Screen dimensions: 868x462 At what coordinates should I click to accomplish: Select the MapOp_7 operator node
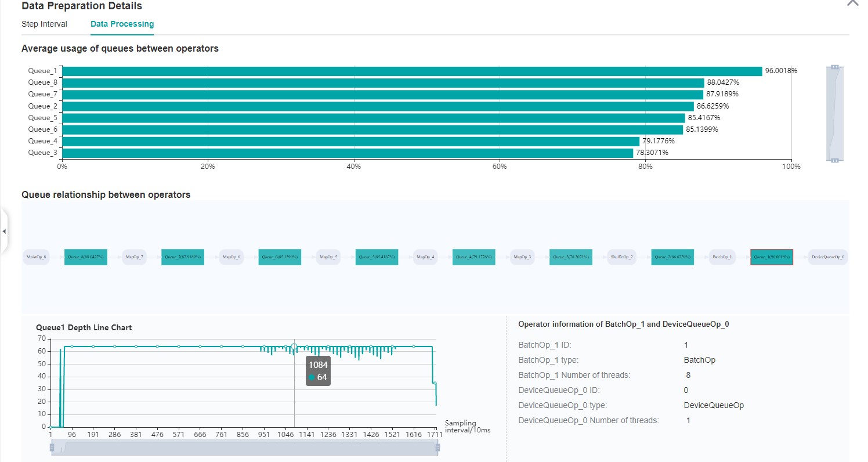point(134,257)
